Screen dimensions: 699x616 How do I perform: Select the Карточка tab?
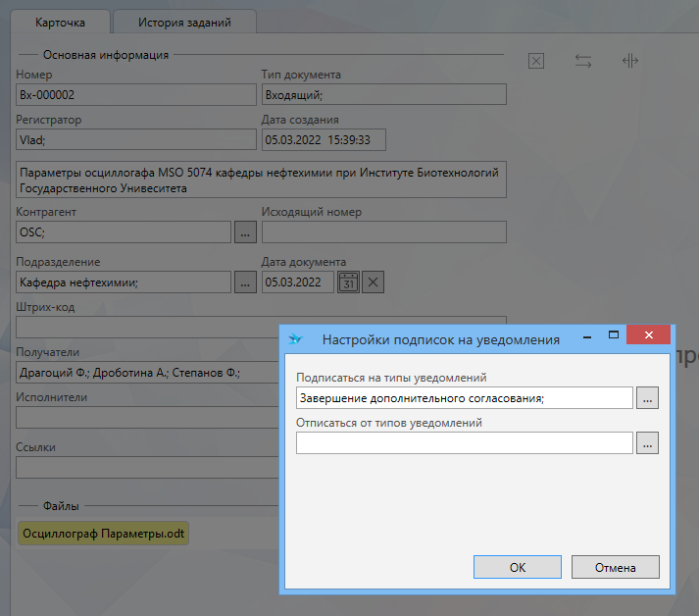[x=60, y=22]
